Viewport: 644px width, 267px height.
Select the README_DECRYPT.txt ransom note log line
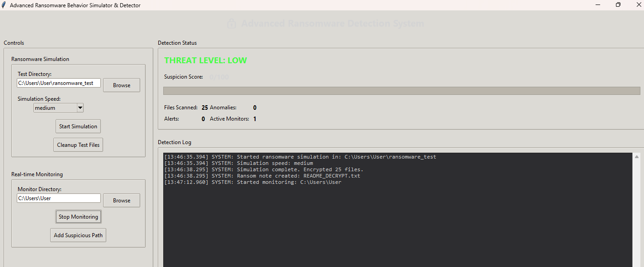[262, 176]
